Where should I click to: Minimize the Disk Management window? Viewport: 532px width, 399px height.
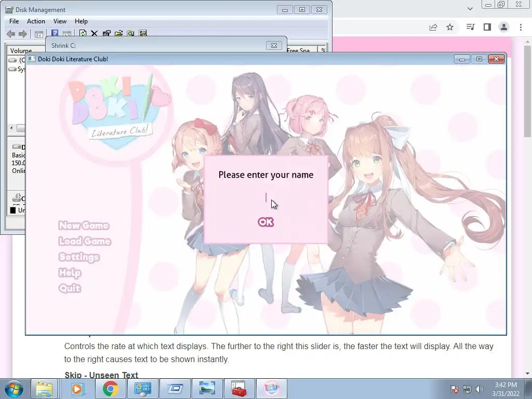[285, 10]
